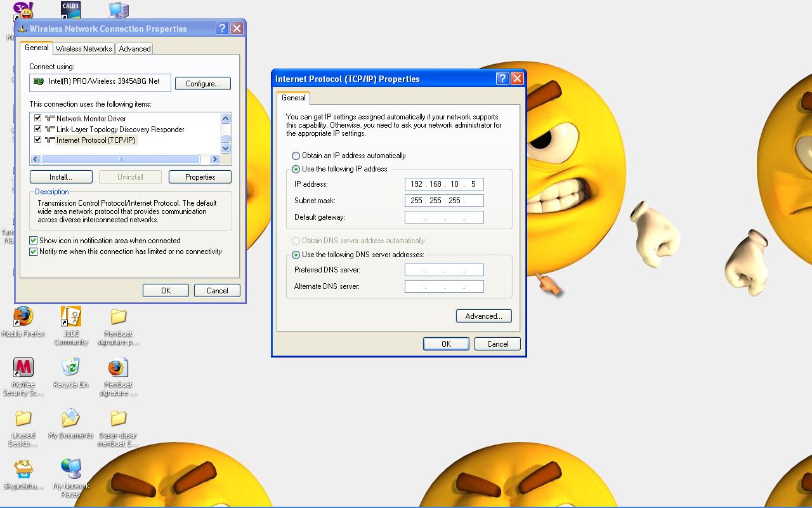
Task: Open the Mozilla Firefox desktop shortcut
Action: point(23,316)
